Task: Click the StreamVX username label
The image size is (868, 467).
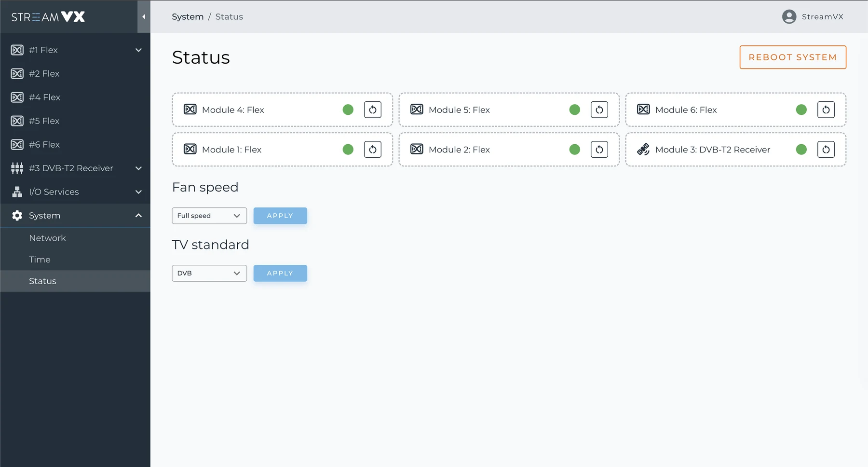Action: click(823, 16)
